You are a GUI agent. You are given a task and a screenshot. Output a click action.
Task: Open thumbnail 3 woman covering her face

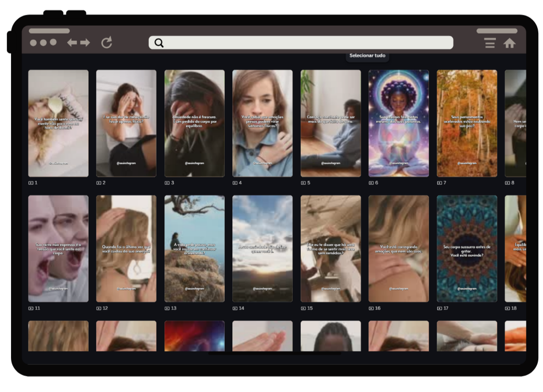coord(194,124)
